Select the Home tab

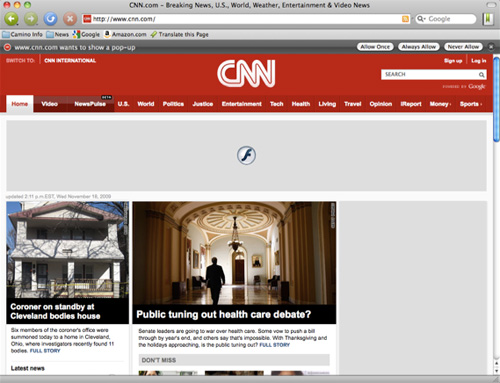pyautogui.click(x=20, y=104)
